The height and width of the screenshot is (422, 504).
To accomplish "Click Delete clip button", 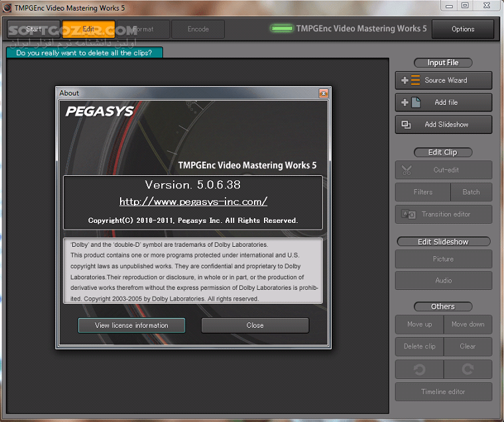I will tap(420, 346).
